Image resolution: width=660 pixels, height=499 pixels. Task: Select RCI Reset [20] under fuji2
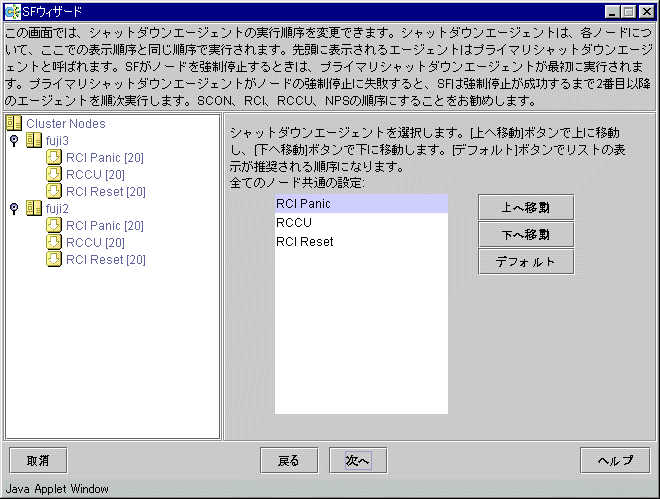(x=106, y=260)
